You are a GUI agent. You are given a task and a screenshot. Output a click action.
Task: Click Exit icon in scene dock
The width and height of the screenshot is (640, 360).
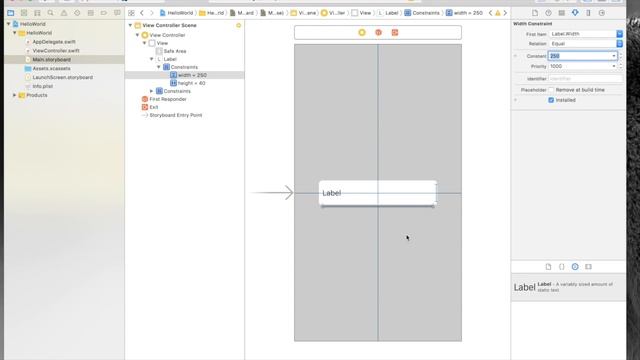(x=395, y=32)
